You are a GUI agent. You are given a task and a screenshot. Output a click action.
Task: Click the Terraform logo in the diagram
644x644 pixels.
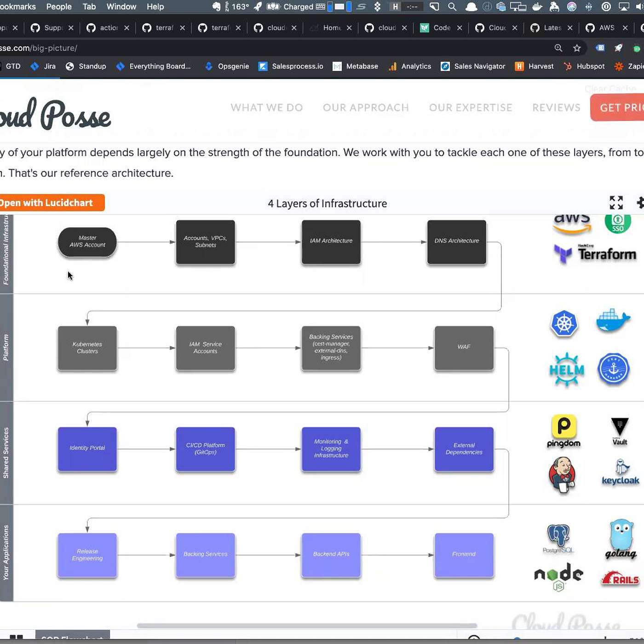coord(595,253)
